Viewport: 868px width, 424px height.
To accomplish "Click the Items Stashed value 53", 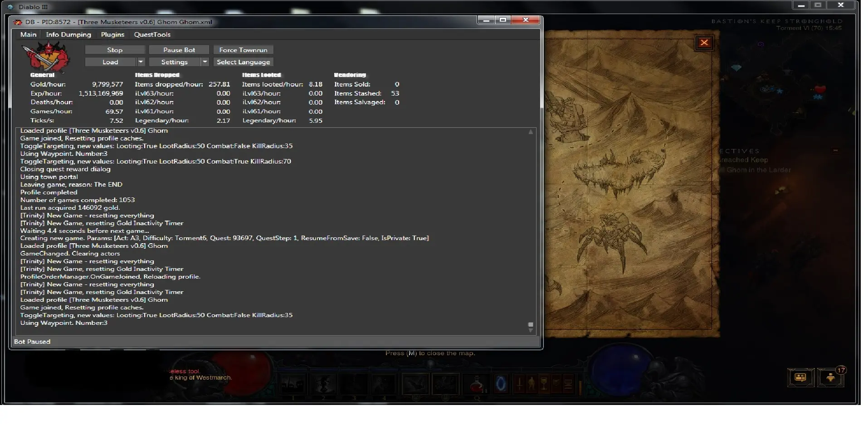I will click(x=395, y=93).
